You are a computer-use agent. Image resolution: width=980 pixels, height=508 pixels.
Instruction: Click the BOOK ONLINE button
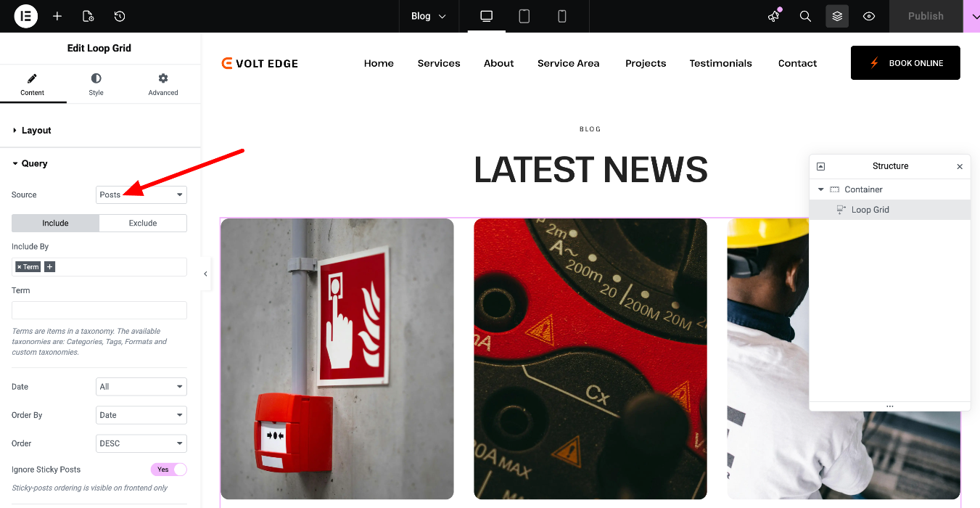(x=905, y=63)
